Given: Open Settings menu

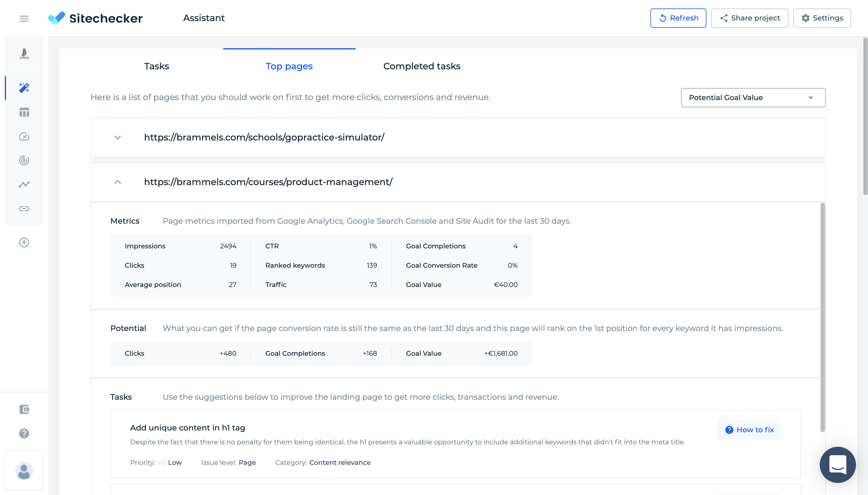Looking at the screenshot, I should click(x=823, y=18).
